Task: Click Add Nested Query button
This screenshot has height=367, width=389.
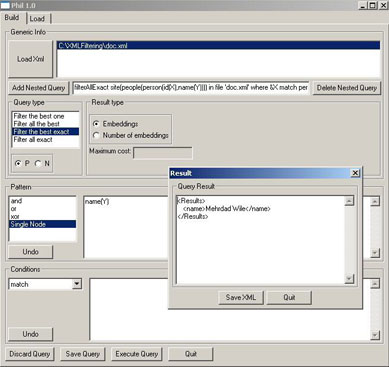Action: (x=38, y=88)
